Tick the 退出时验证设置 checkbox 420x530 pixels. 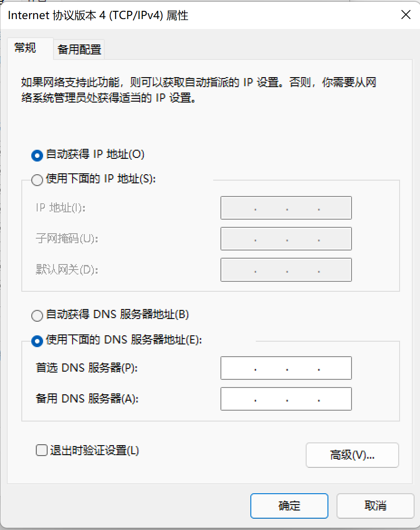(x=42, y=450)
